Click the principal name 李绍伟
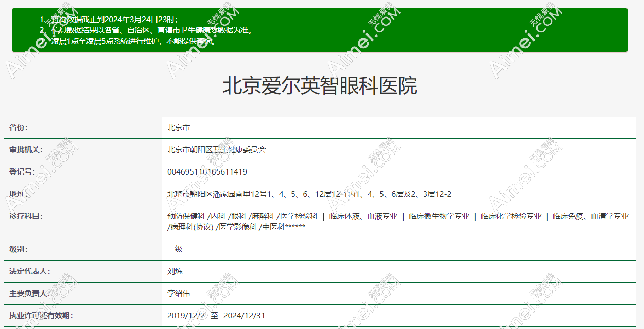The image size is (644, 329). pyautogui.click(x=179, y=293)
